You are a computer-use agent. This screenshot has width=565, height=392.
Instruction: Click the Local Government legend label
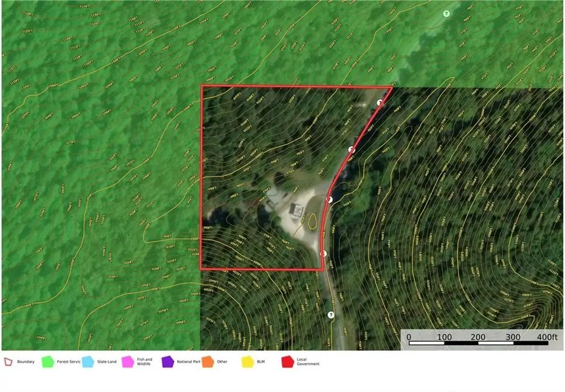click(308, 362)
